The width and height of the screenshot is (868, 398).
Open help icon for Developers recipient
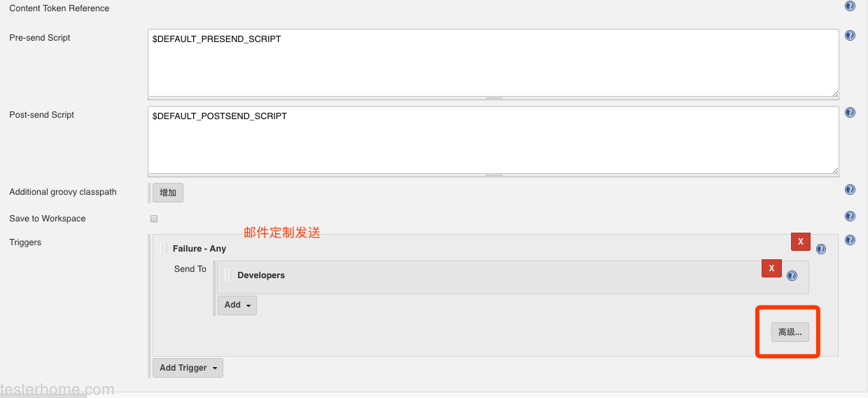792,276
